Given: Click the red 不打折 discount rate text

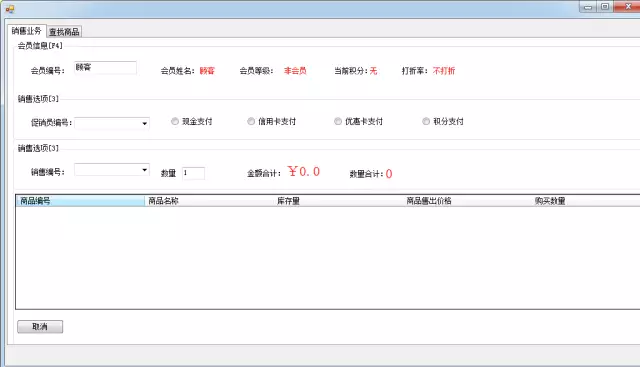Looking at the screenshot, I should pos(444,71).
